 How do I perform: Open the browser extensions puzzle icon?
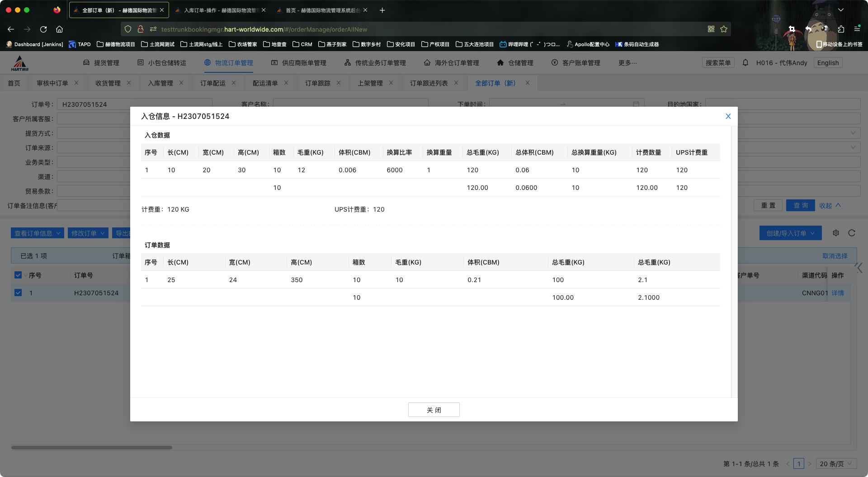pyautogui.click(x=841, y=29)
